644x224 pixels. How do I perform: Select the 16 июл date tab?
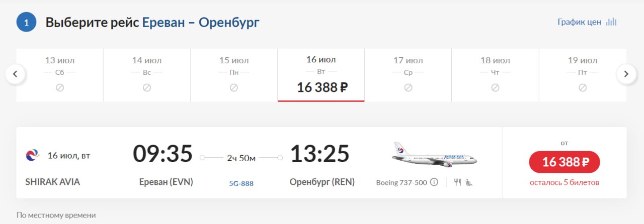[x=321, y=74]
